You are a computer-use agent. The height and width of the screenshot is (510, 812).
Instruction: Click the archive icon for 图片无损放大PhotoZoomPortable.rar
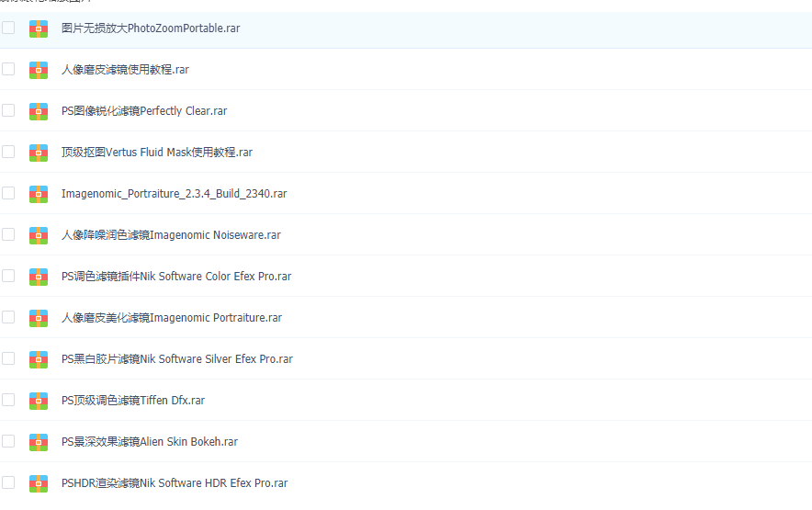coord(39,28)
